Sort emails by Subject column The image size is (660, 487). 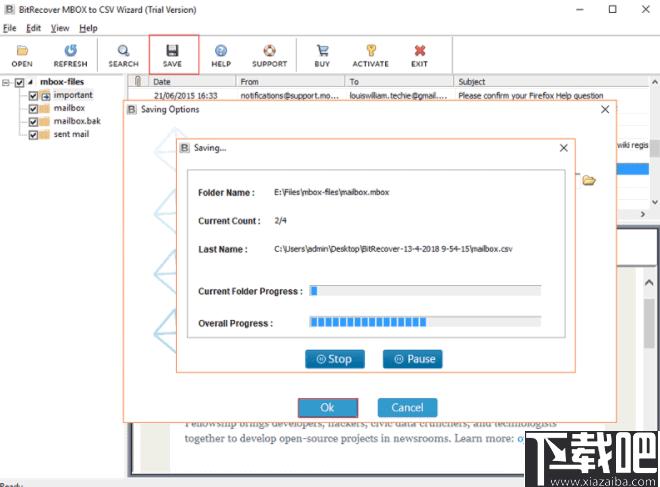(551, 81)
